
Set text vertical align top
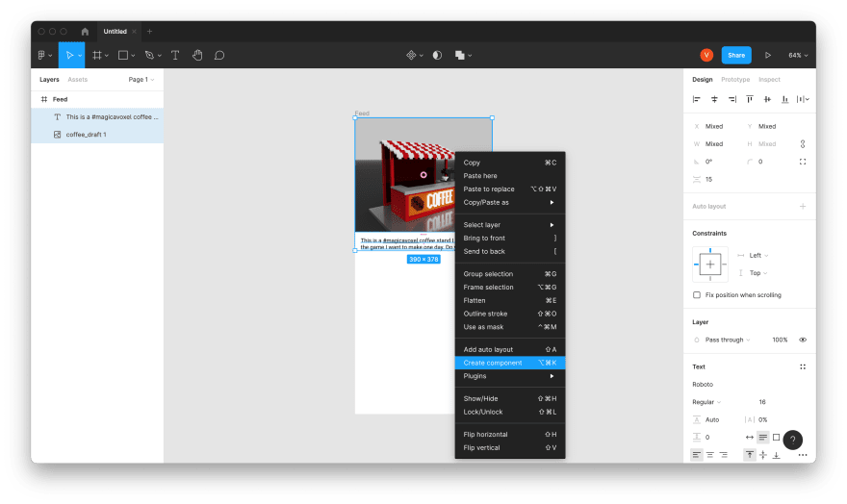coord(750,455)
